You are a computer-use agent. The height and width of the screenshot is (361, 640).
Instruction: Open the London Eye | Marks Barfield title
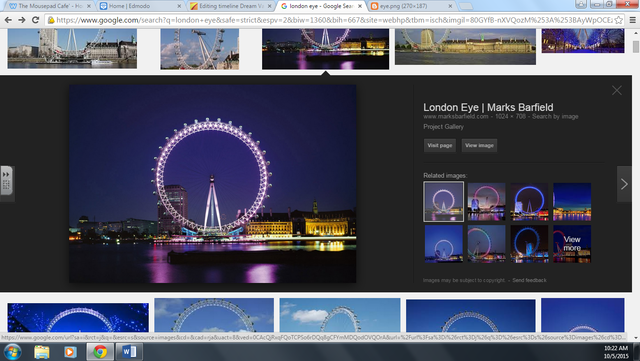[488, 107]
